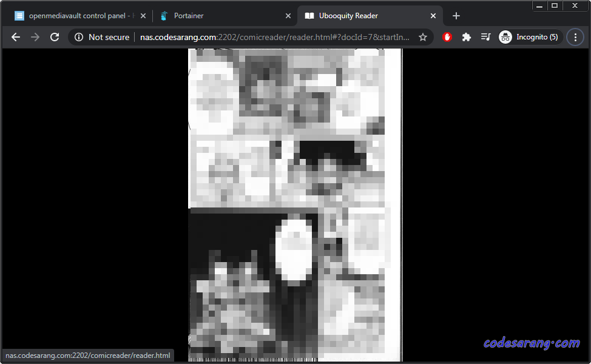Open the Chrome three-dot menu
This screenshot has width=591, height=364.
575,37
